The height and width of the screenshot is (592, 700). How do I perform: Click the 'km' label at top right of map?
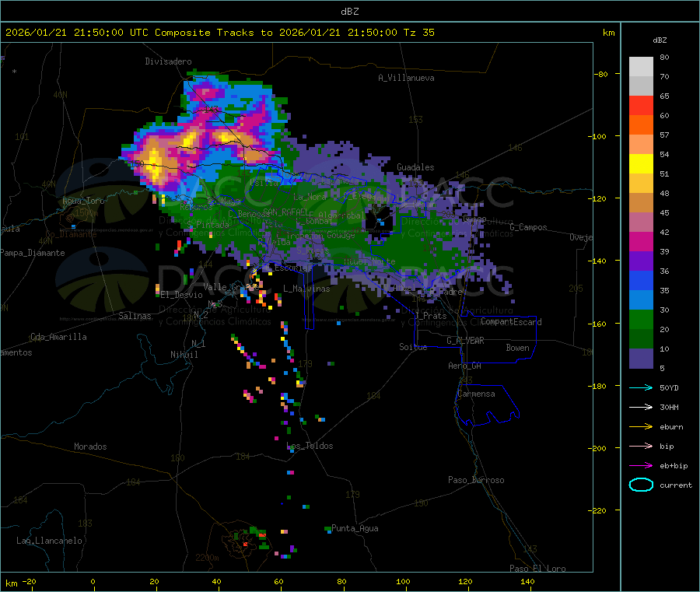608,33
